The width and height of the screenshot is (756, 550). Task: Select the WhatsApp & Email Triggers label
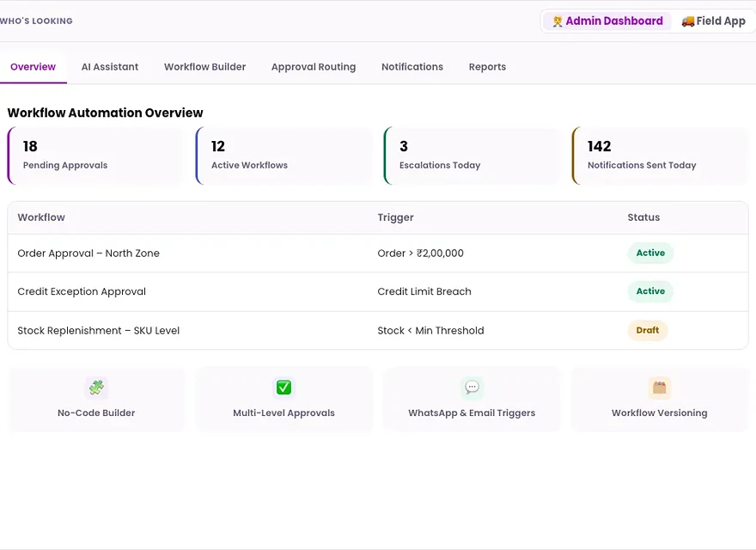pyautogui.click(x=472, y=413)
